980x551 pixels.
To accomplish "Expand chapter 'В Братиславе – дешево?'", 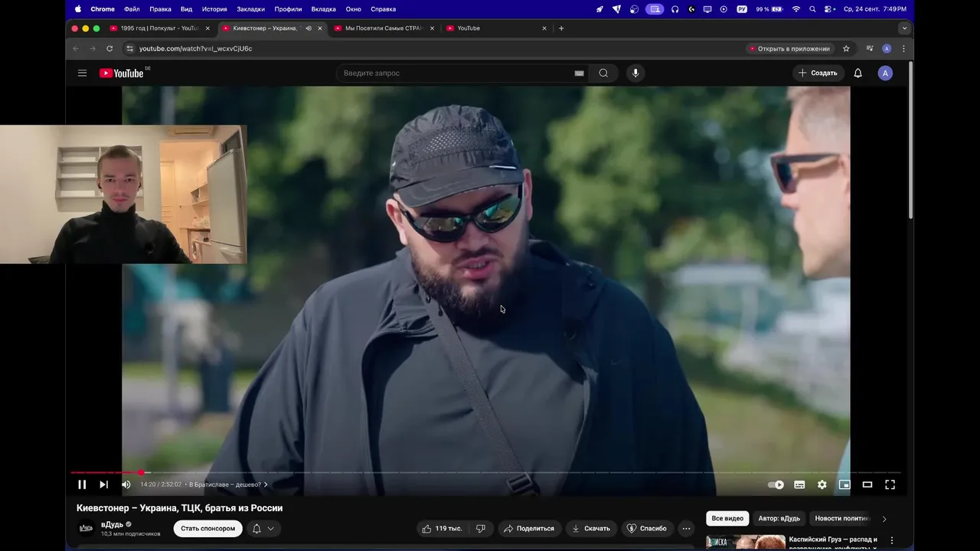I will point(228,484).
